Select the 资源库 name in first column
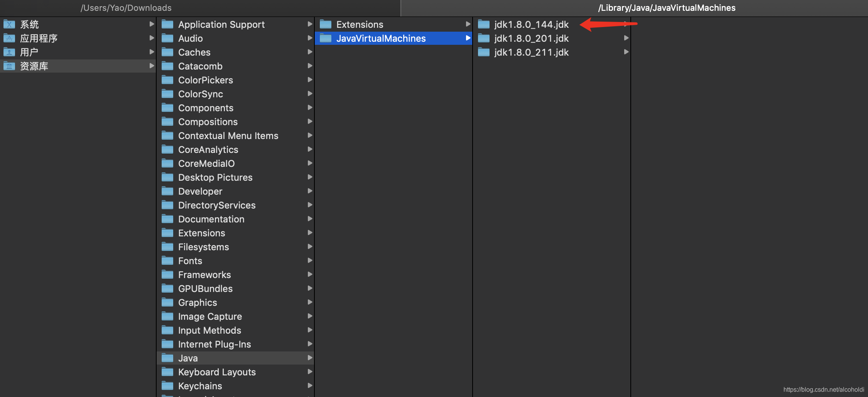Screen dimensions: 868x397 [34, 66]
